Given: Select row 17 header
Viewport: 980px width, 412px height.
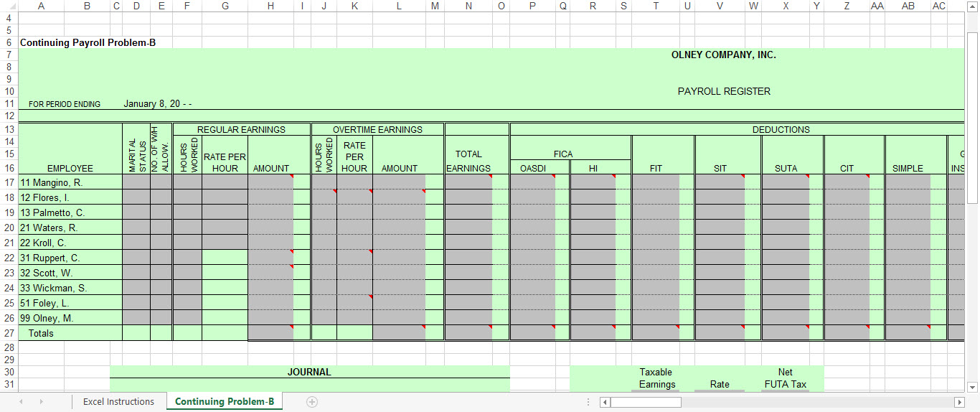Looking at the screenshot, I should [9, 182].
